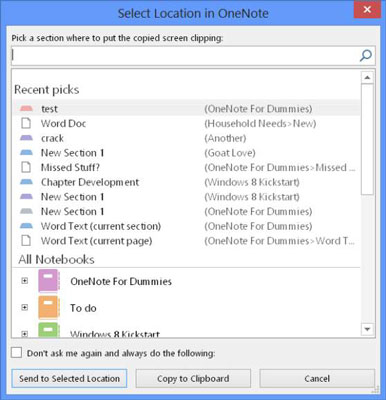This screenshot has height=400, width=386.
Task: Click the purple section icon beside crack
Action: (26, 138)
